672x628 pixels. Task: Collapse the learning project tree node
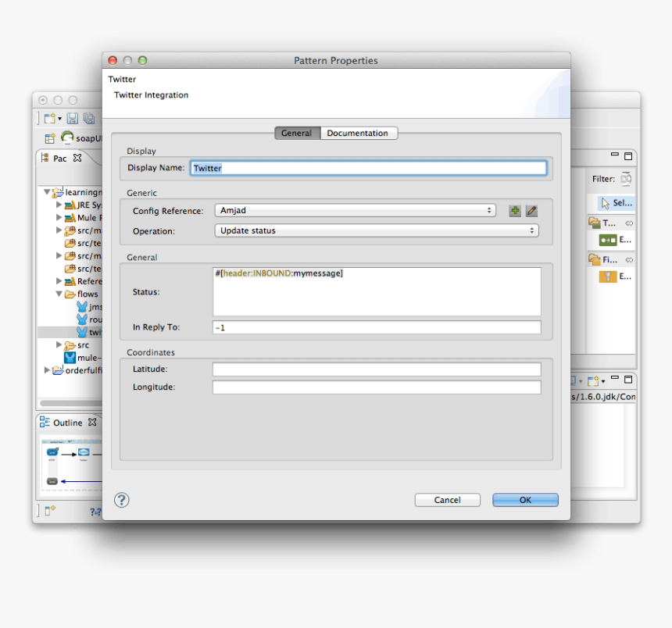[47, 192]
